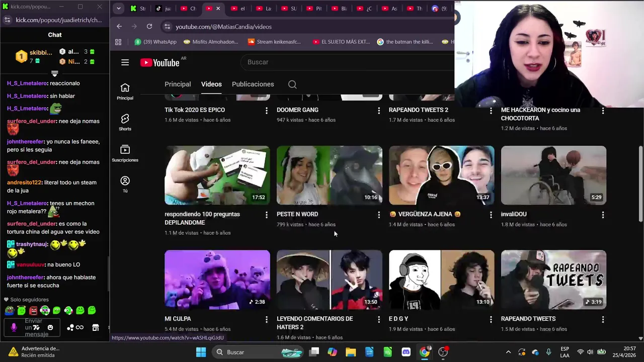Open the Chrome tab search dropdown

coord(118,9)
